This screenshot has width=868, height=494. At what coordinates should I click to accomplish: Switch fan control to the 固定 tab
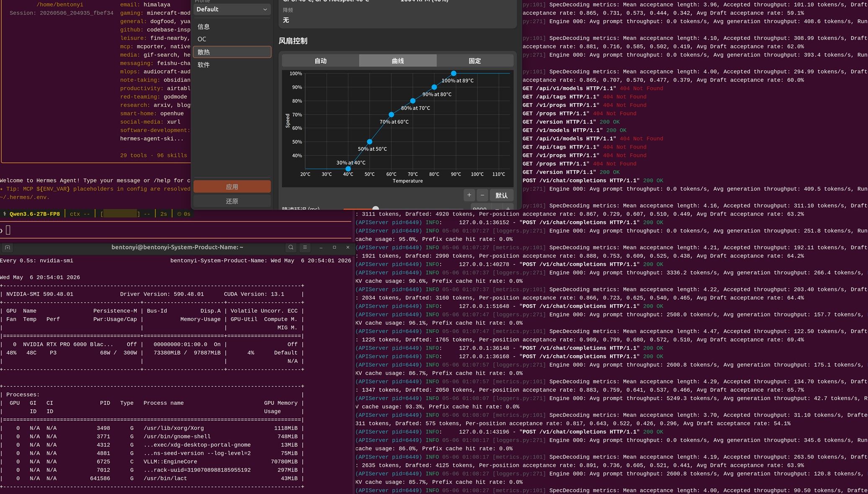(x=475, y=61)
